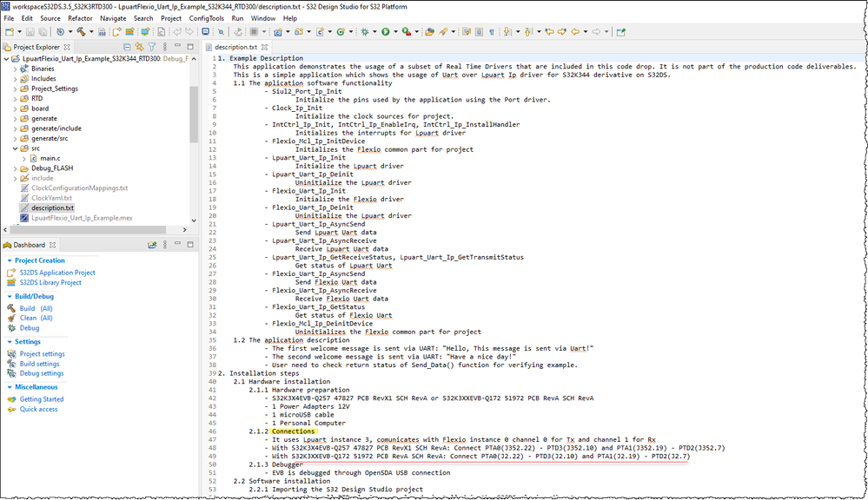Select the board folder in tree
This screenshot has width=868, height=500.
pyautogui.click(x=40, y=109)
